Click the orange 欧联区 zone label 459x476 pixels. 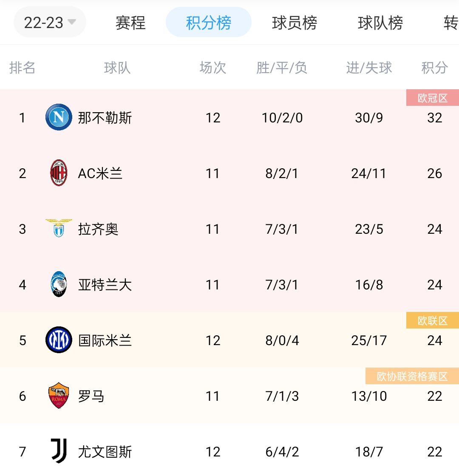pyautogui.click(x=433, y=320)
